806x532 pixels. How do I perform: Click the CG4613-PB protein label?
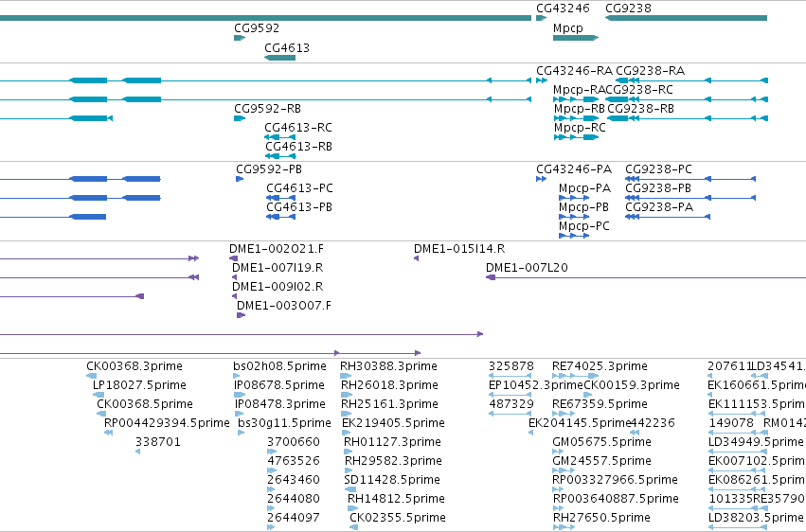point(299,207)
